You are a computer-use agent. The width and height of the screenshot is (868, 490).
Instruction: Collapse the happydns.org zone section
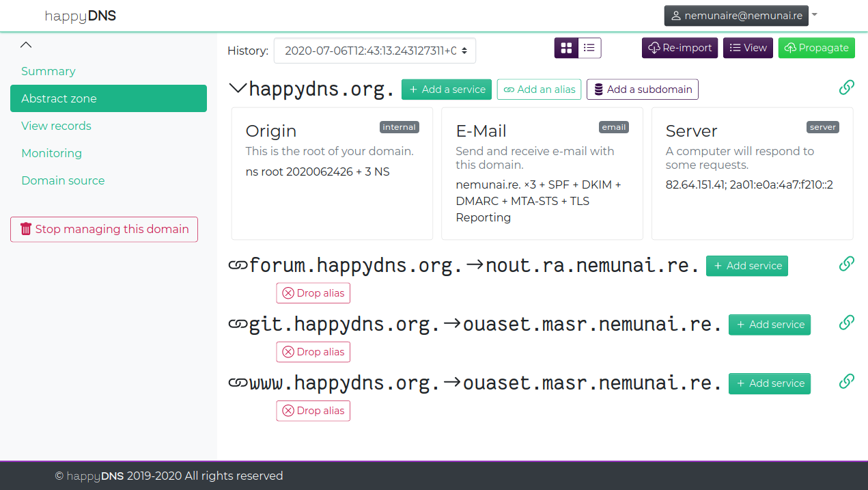pyautogui.click(x=238, y=88)
